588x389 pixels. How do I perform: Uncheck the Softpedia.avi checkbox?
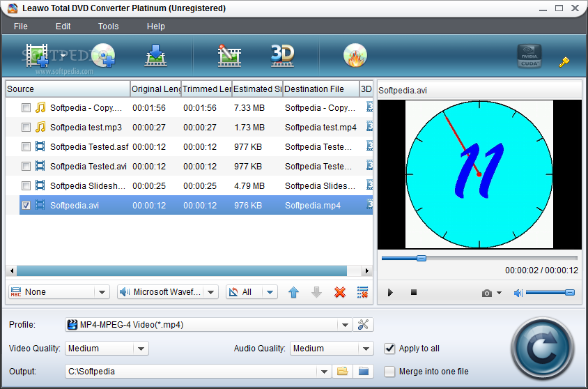26,206
